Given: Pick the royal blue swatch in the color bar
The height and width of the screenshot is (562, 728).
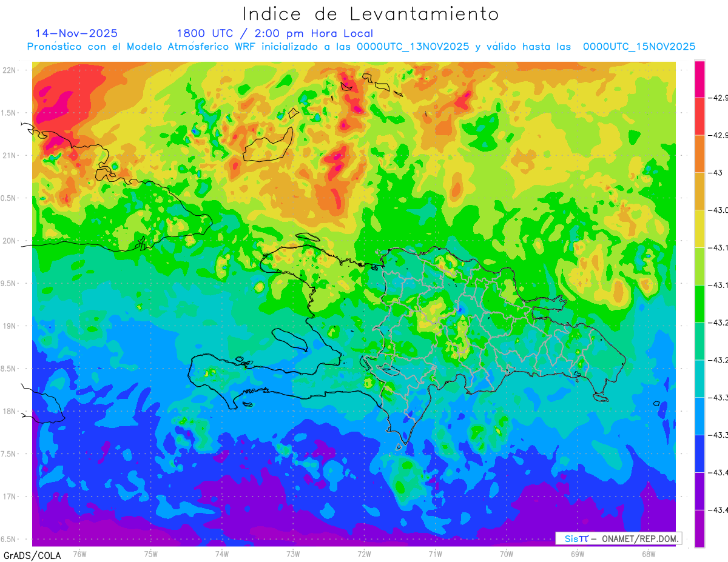Looking at the screenshot, I should [699, 454].
